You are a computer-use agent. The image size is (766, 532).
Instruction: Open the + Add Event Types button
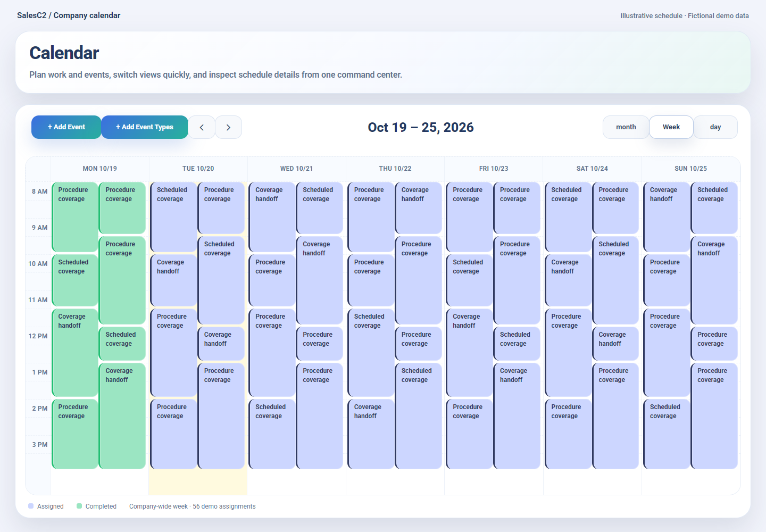click(145, 127)
